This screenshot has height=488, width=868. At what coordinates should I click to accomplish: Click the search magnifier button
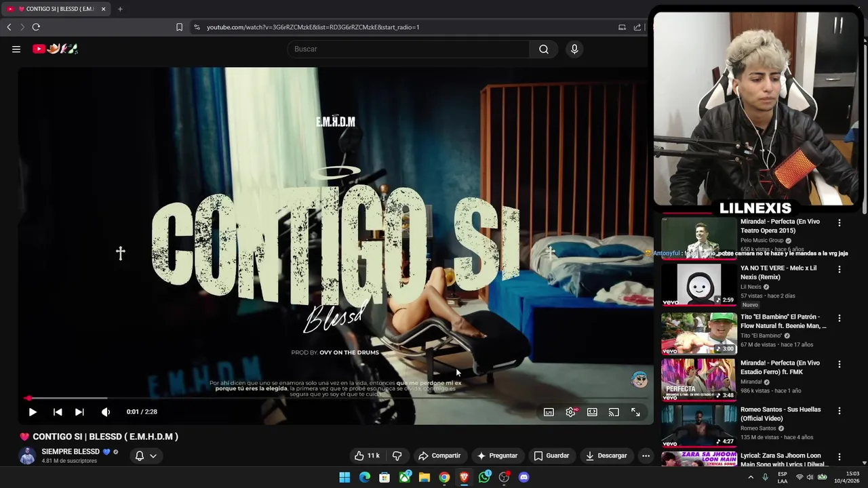[544, 49]
